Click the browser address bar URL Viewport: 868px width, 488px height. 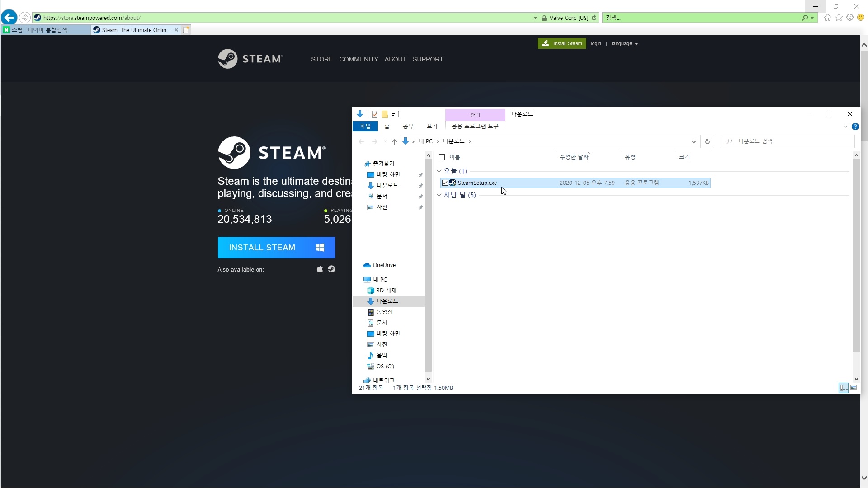click(x=92, y=18)
